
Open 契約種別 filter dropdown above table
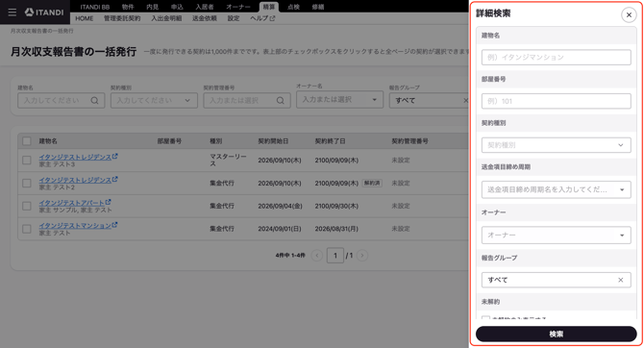pos(154,100)
